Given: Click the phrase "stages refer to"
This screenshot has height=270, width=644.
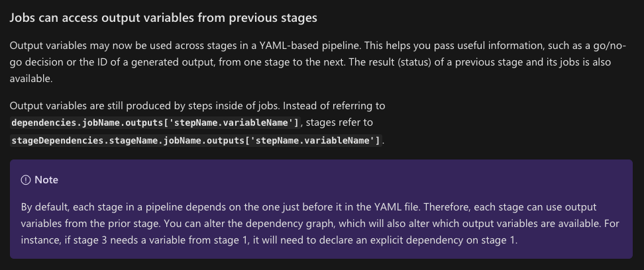Looking at the screenshot, I should pyautogui.click(x=340, y=122).
